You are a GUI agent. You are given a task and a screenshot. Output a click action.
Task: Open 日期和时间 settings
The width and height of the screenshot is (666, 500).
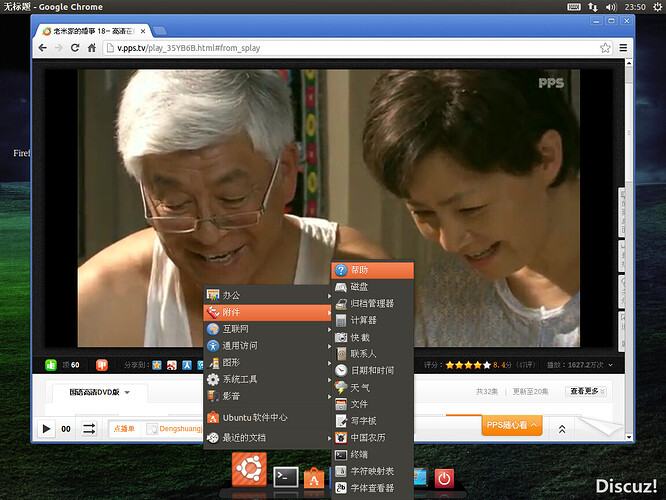click(373, 370)
